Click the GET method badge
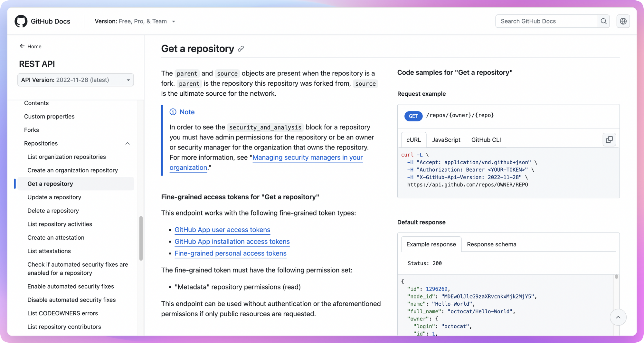644x343 pixels. [x=413, y=116]
